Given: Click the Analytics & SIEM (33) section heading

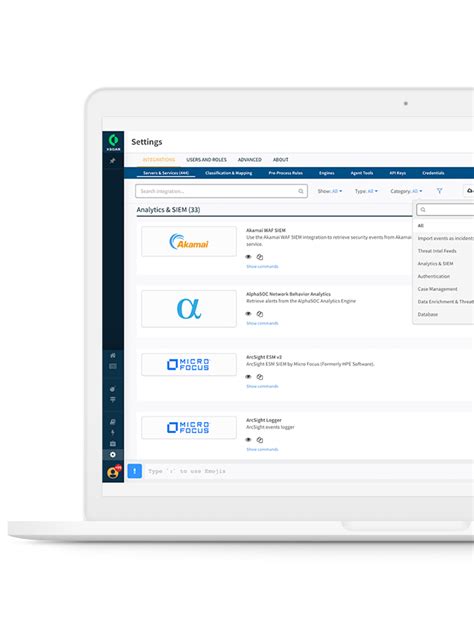Looking at the screenshot, I should tap(168, 210).
